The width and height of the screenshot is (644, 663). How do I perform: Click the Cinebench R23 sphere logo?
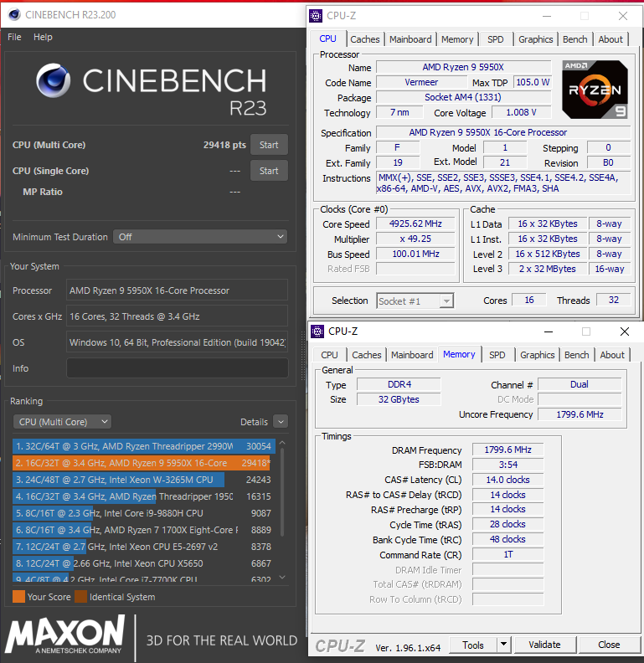[x=54, y=80]
